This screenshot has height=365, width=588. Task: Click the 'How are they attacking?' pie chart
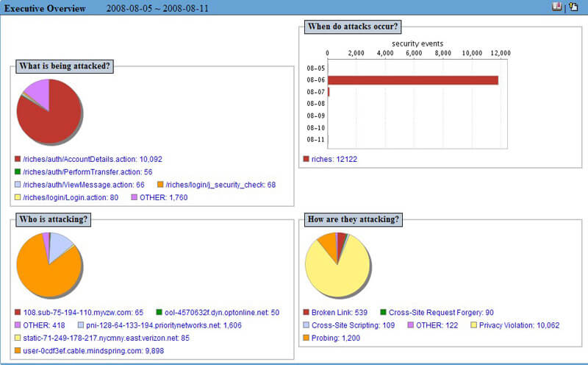tap(337, 265)
